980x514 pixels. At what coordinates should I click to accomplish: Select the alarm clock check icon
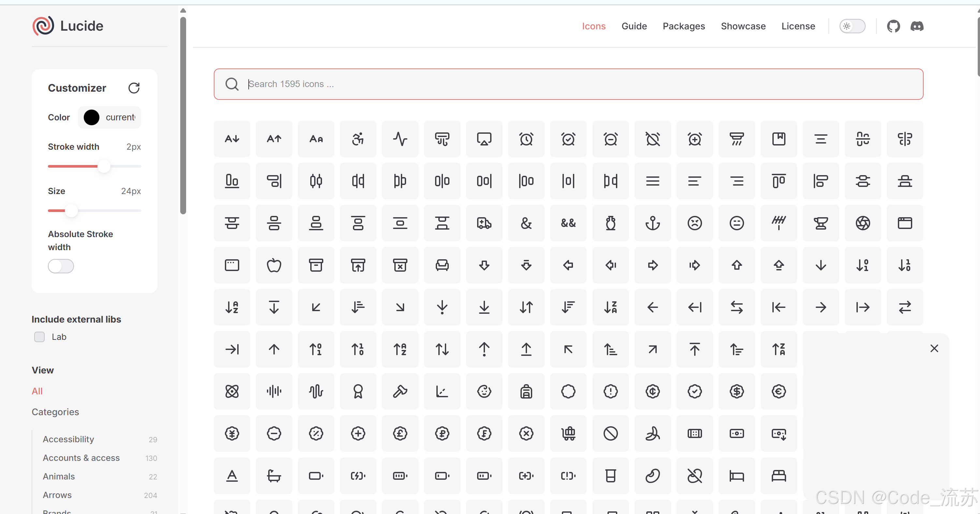tap(568, 139)
